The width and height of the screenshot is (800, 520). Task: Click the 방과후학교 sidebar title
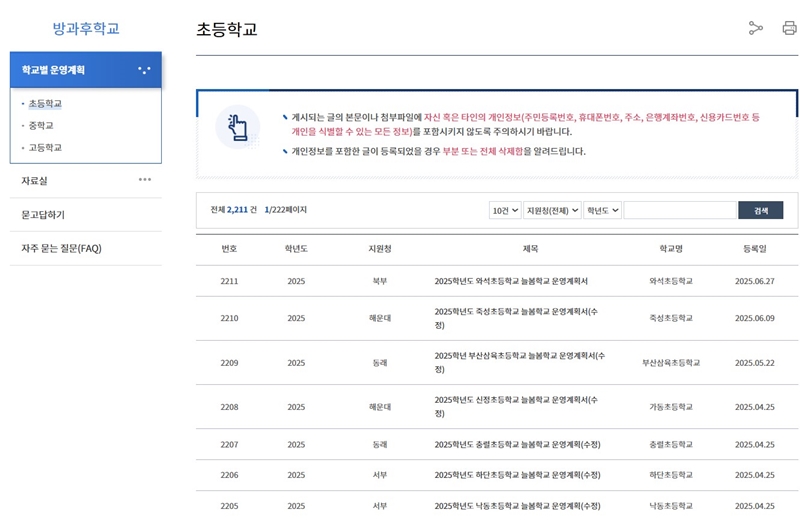86,28
